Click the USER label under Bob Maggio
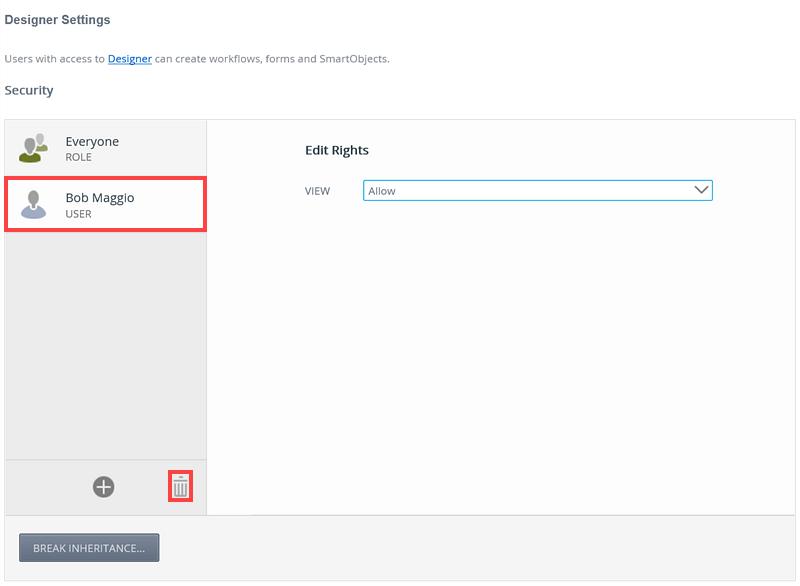The width and height of the screenshot is (800, 586). tap(79, 214)
